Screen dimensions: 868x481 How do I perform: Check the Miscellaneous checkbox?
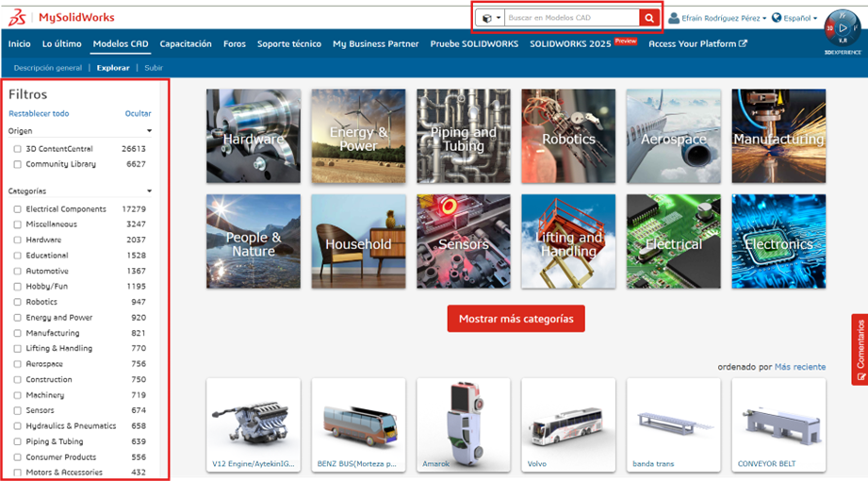click(x=18, y=224)
